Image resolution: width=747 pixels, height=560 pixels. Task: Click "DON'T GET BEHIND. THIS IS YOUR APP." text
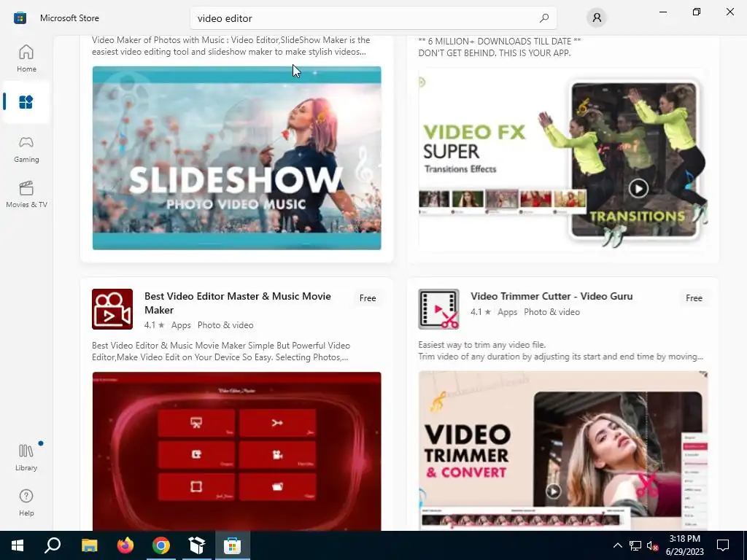[494, 52]
